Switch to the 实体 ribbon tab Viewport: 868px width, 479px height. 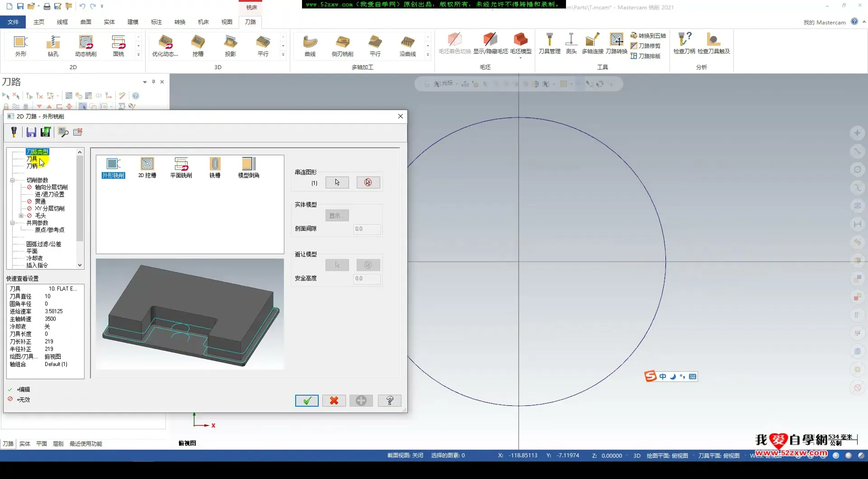click(x=109, y=22)
